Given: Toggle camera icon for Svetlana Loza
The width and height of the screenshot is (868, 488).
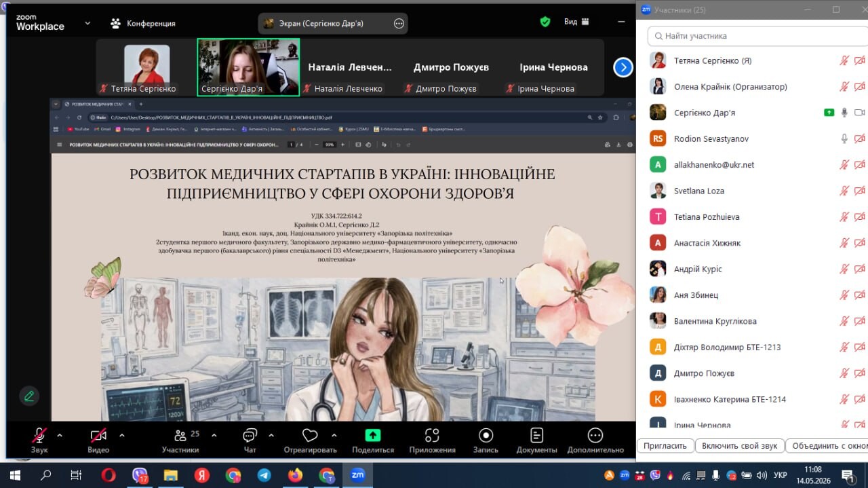Looking at the screenshot, I should coord(860,191).
